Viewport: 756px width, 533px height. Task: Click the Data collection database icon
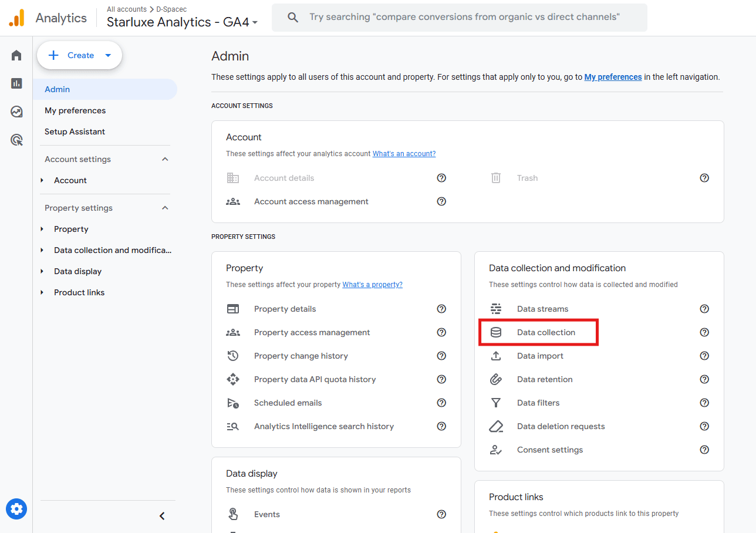496,332
